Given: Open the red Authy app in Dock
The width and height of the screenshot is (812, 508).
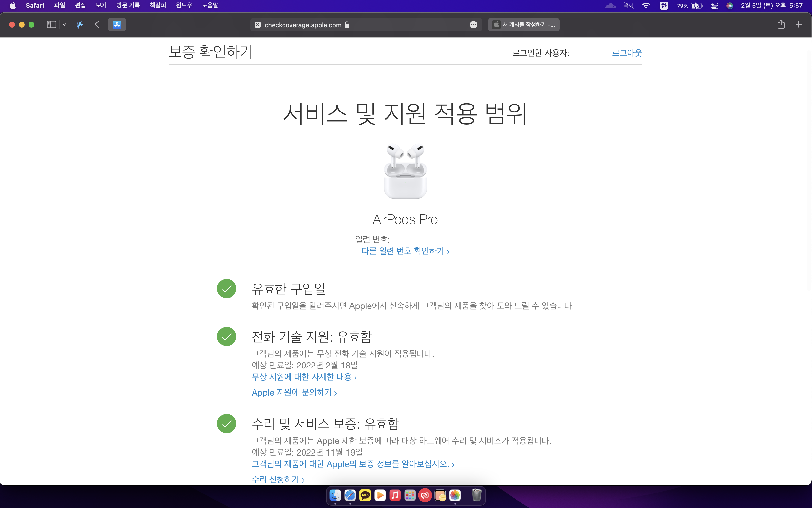Looking at the screenshot, I should (425, 495).
